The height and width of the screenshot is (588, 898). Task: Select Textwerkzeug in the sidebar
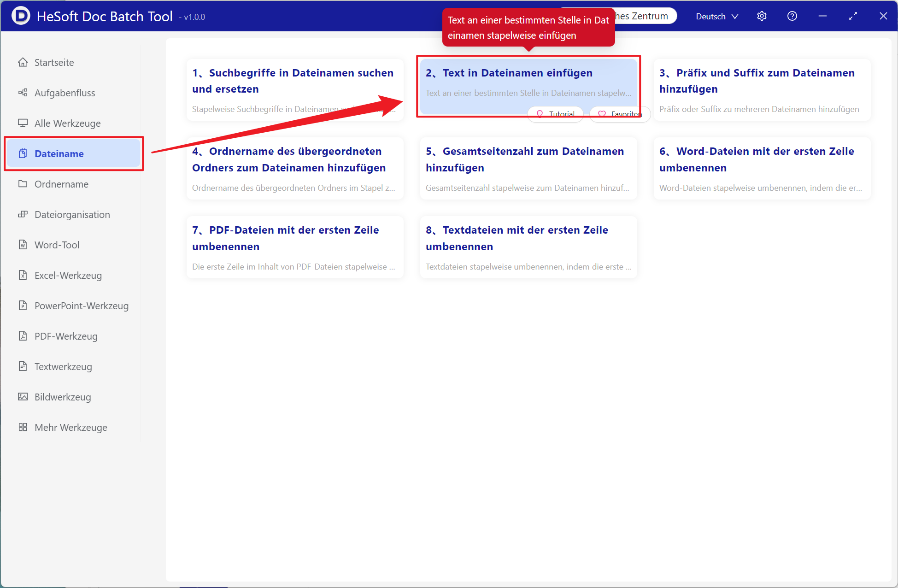click(74, 366)
